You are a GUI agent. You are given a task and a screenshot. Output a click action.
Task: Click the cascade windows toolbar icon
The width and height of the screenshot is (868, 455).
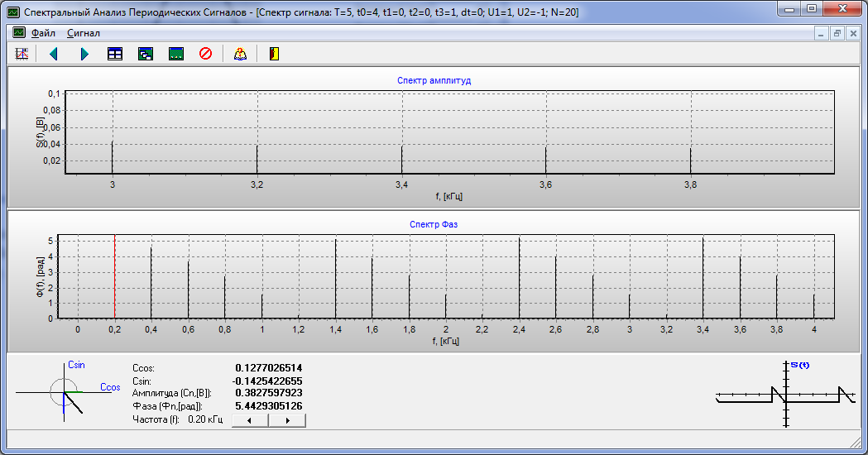click(146, 54)
